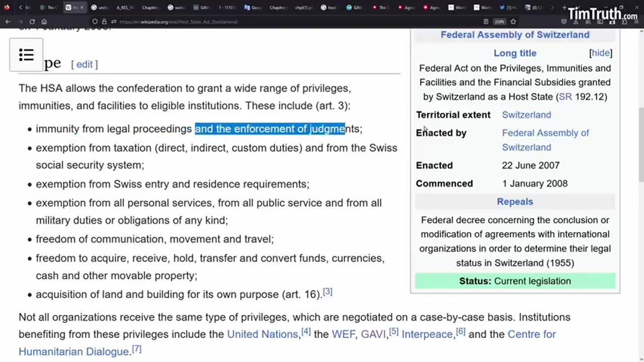644x362 pixels.
Task: Jump to citation [7]
Action: pos(136,349)
